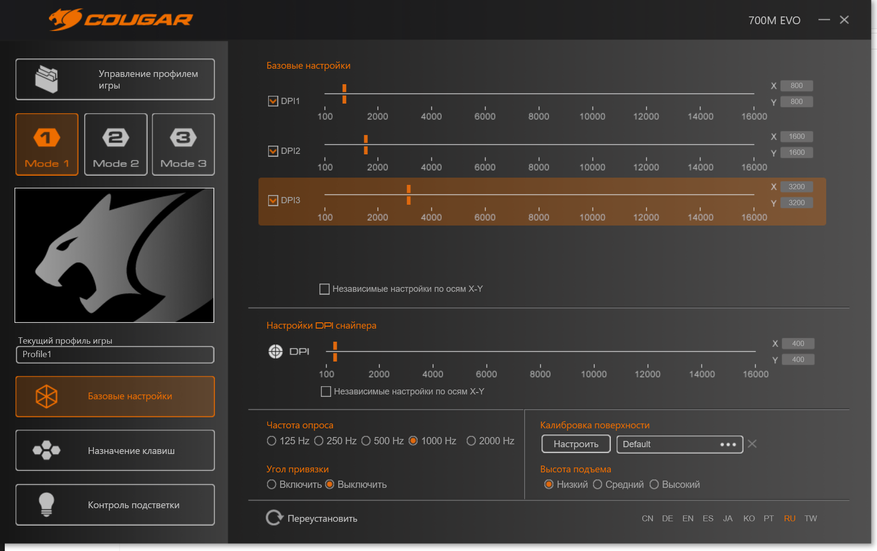The image size is (877, 551).
Task: Uncheck the DPI2 checkbox
Action: tap(273, 151)
